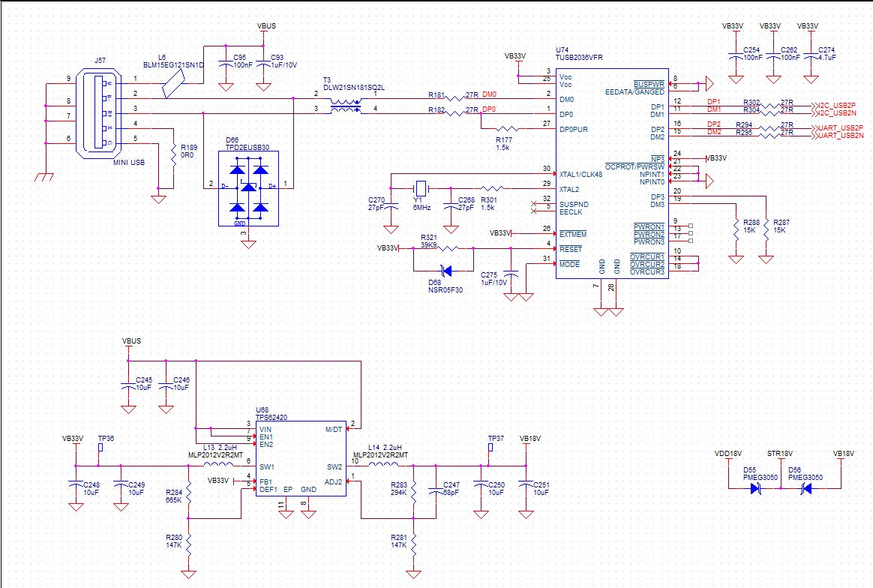873x588 pixels.
Task: Click the TPD2EUSB30 part name text
Action: click(247, 148)
